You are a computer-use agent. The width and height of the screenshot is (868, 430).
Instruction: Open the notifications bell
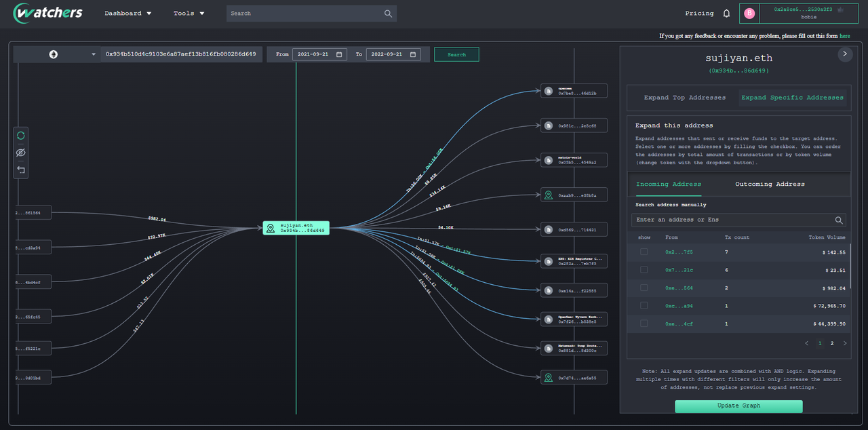pos(726,14)
